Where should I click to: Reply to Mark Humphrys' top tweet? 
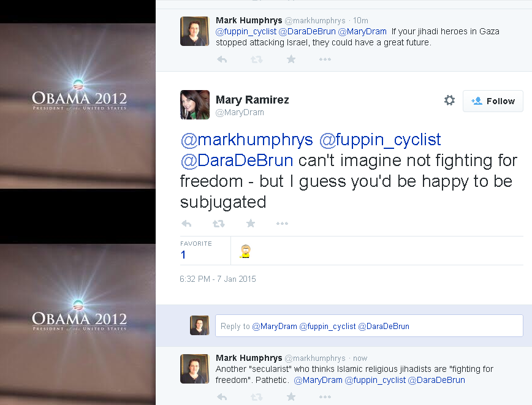[x=222, y=59]
